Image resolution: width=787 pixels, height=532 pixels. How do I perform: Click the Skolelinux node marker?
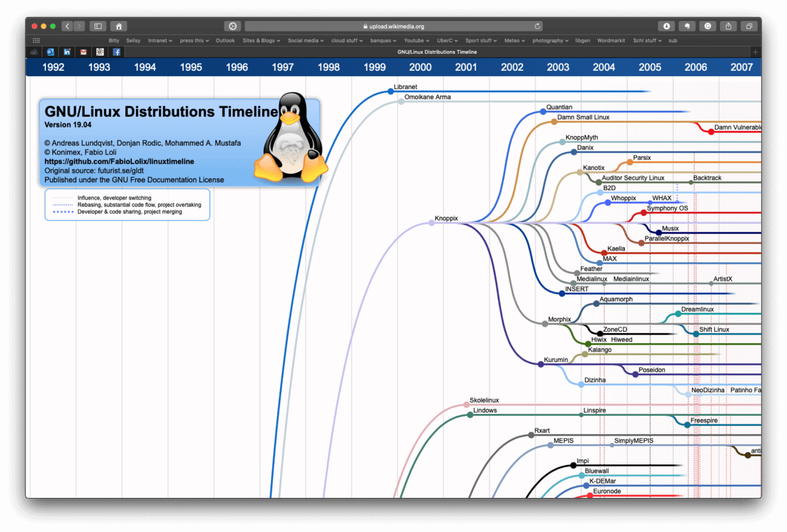[466, 405]
